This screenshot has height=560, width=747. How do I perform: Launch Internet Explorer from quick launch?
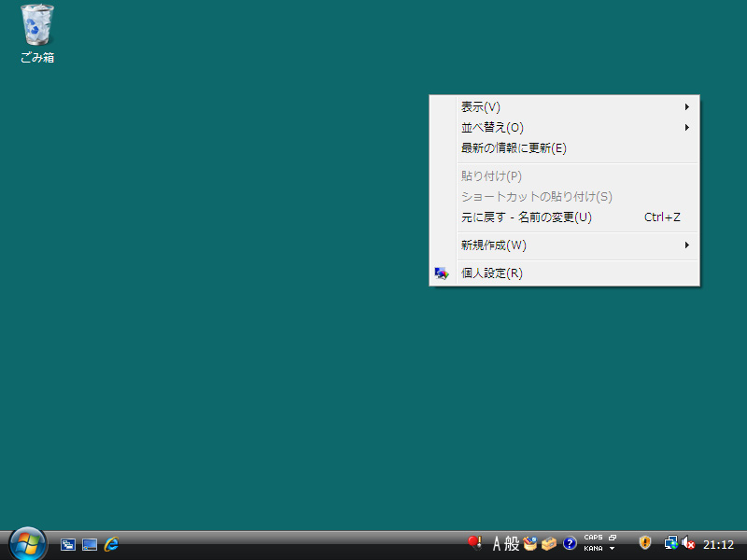coord(111,544)
